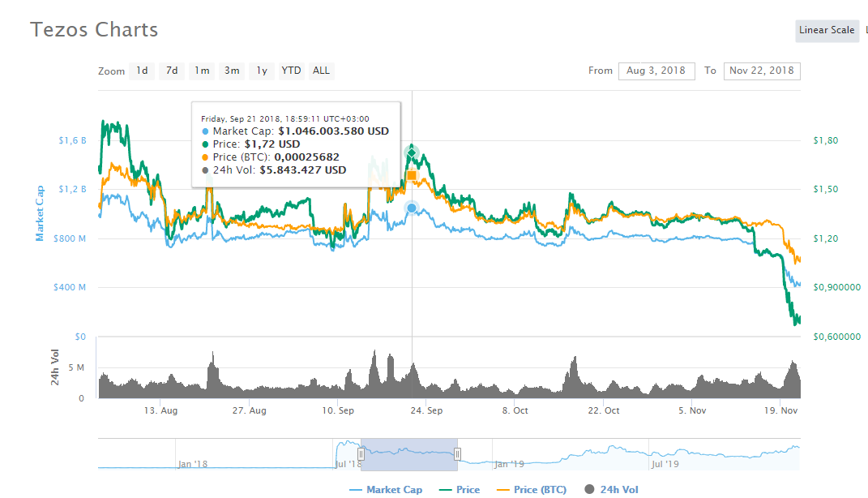Click the "Tezos Charts" heading
The image size is (868, 498).
coord(94,30)
